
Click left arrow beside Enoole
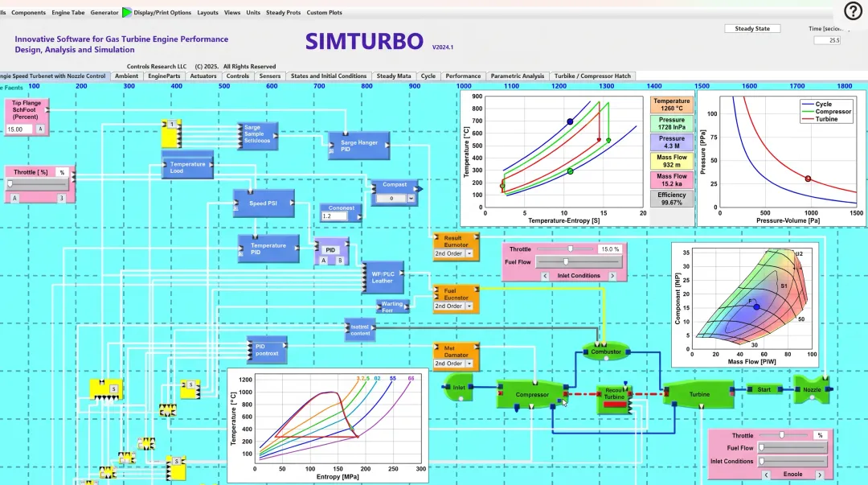(x=766, y=475)
